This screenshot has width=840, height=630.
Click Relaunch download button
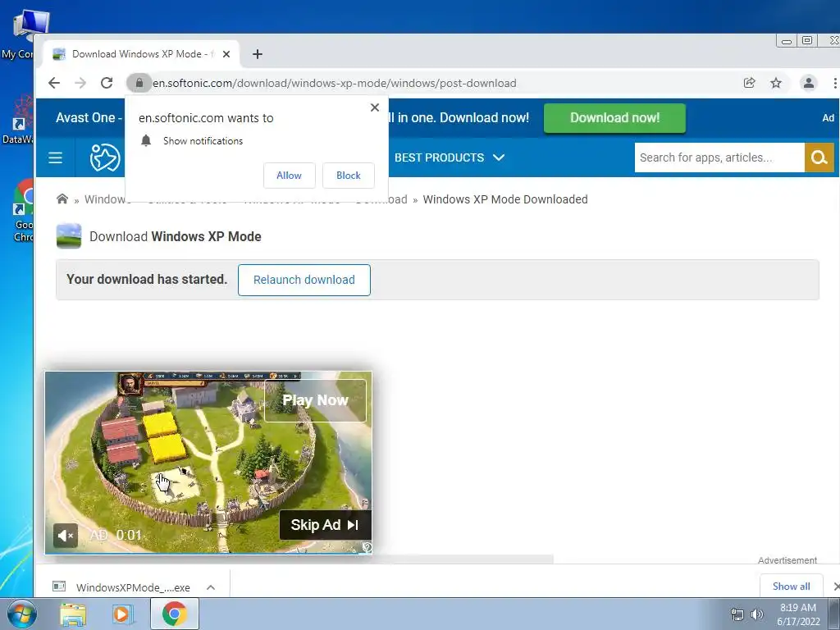point(304,280)
